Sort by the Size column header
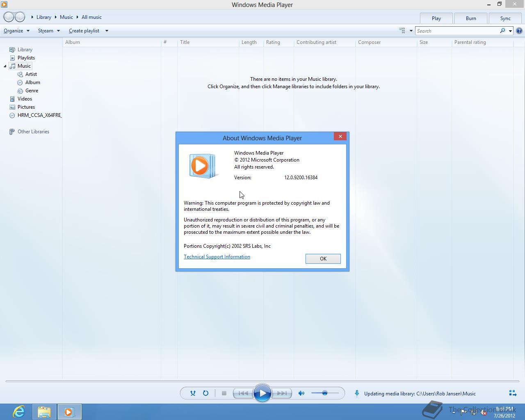The image size is (525, 420). (x=434, y=42)
